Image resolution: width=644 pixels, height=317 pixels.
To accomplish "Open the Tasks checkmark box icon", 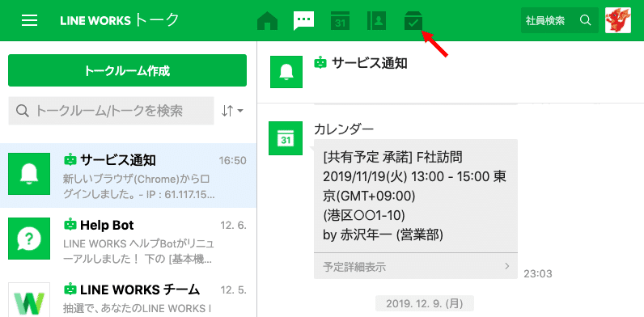I will pyautogui.click(x=413, y=21).
